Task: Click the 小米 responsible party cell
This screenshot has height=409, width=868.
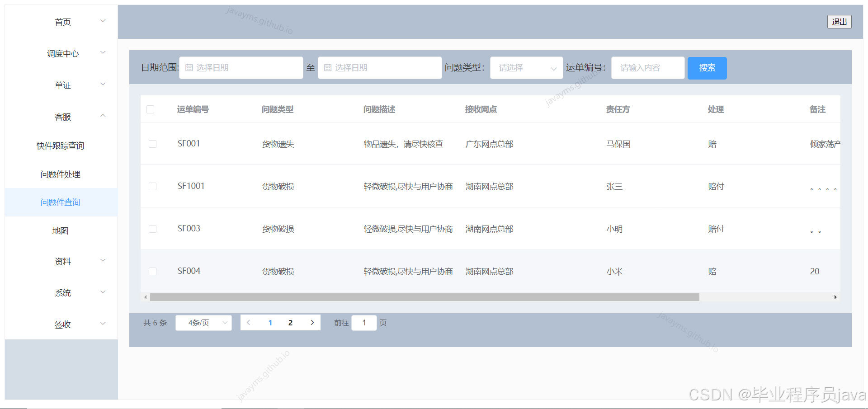Action: [x=614, y=272]
